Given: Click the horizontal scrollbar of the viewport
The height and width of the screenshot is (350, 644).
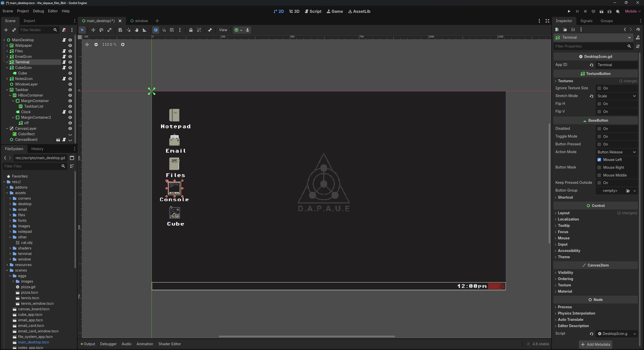Looking at the screenshot, I should point(307,336).
